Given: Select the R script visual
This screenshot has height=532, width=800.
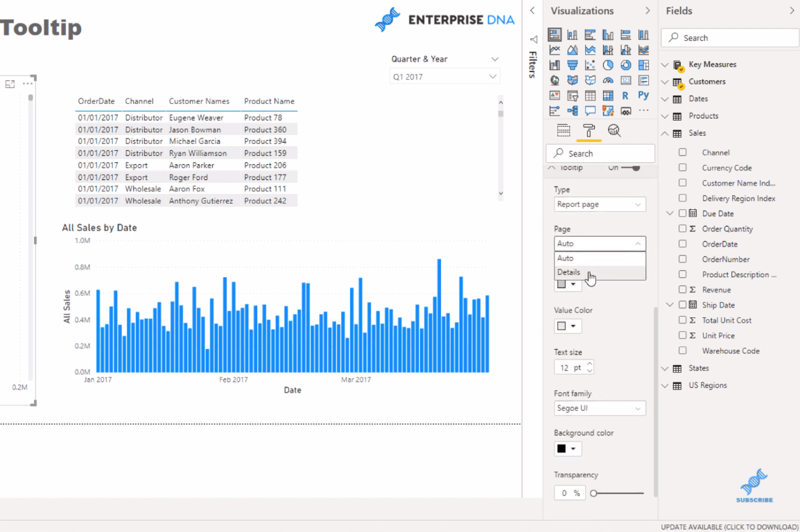Looking at the screenshot, I should 625,96.
